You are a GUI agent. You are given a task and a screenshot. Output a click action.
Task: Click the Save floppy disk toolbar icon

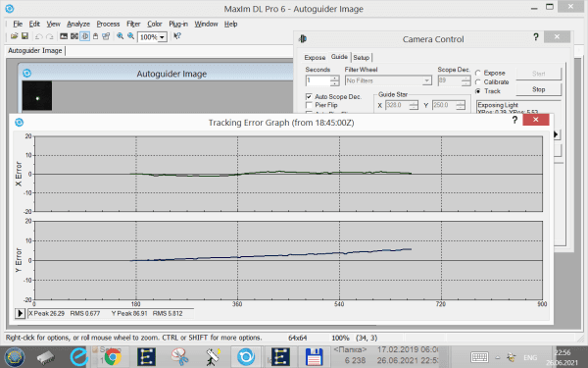24,36
